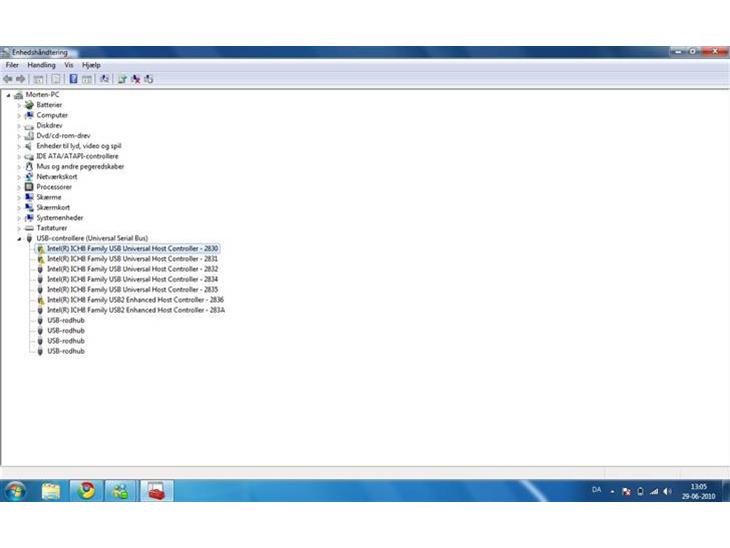Click the Back arrow in the toolbar

point(8,79)
